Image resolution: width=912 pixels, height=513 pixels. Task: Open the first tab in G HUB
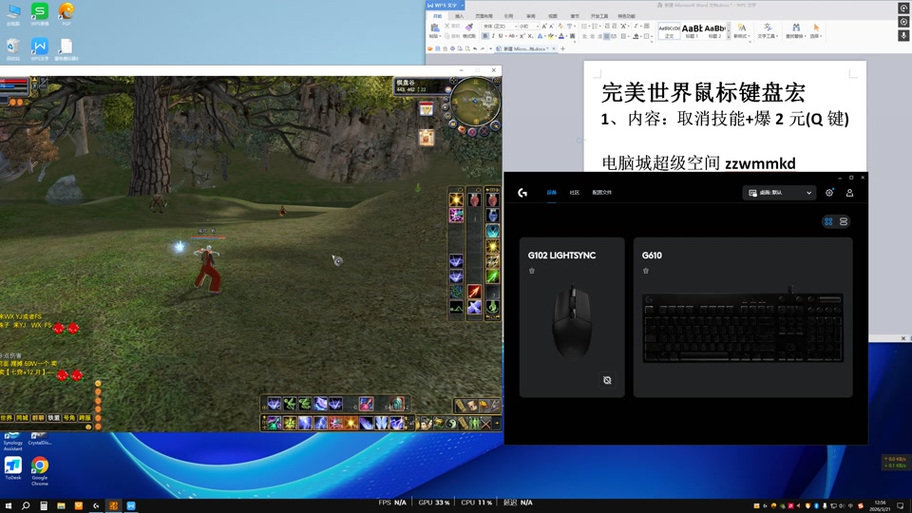tap(551, 193)
